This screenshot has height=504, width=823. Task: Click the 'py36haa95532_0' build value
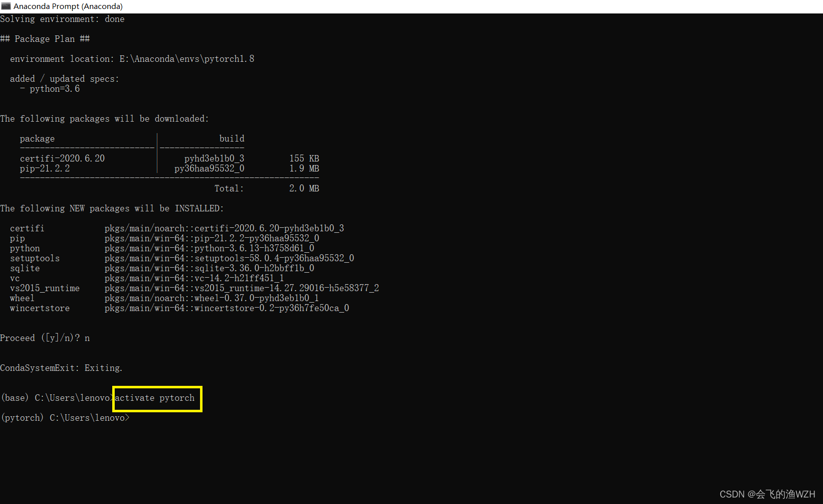click(209, 168)
